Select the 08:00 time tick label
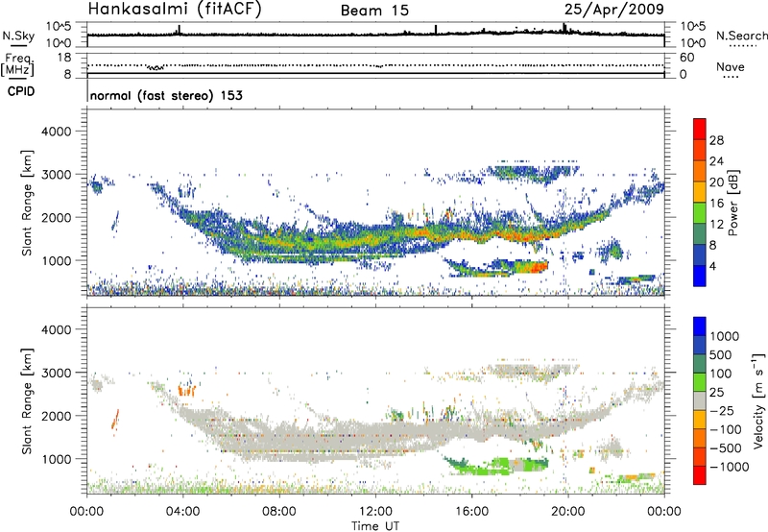The height and width of the screenshot is (532, 768). (279, 512)
